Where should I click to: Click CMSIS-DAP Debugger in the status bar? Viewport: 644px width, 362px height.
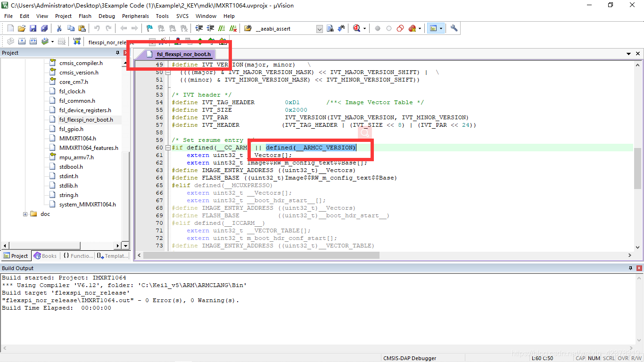coord(410,358)
